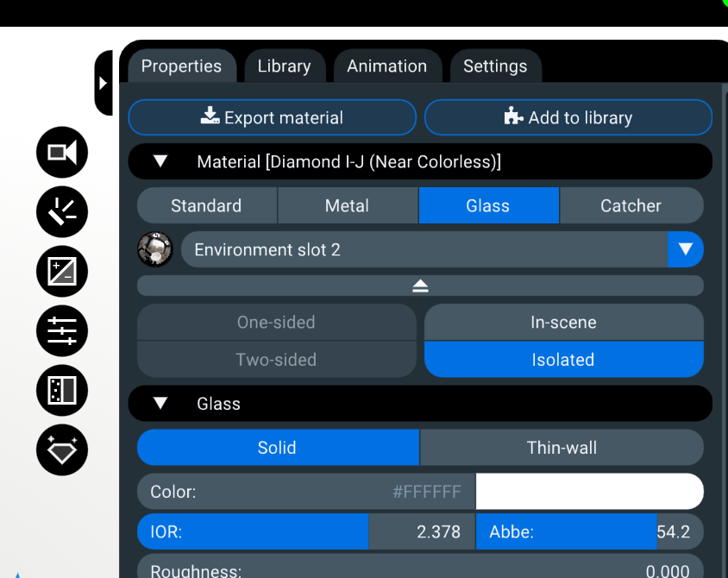This screenshot has height=578, width=728.
Task: Select Solid glass mode
Action: (278, 448)
